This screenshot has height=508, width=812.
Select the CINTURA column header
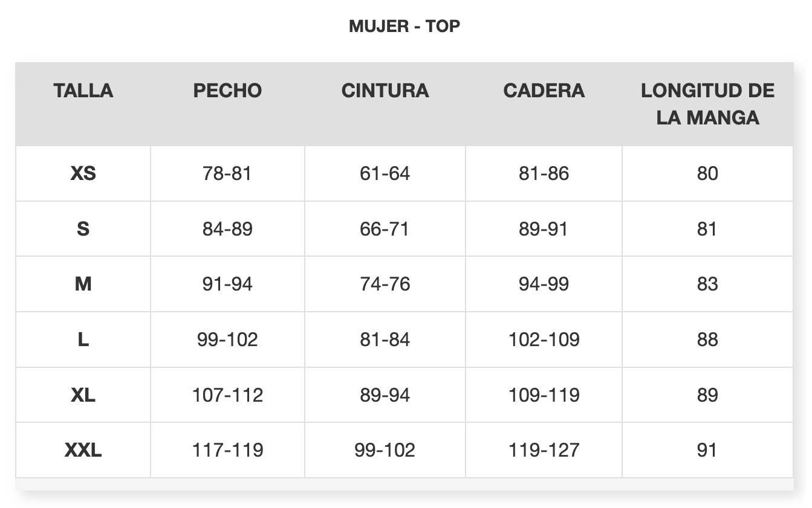click(385, 91)
